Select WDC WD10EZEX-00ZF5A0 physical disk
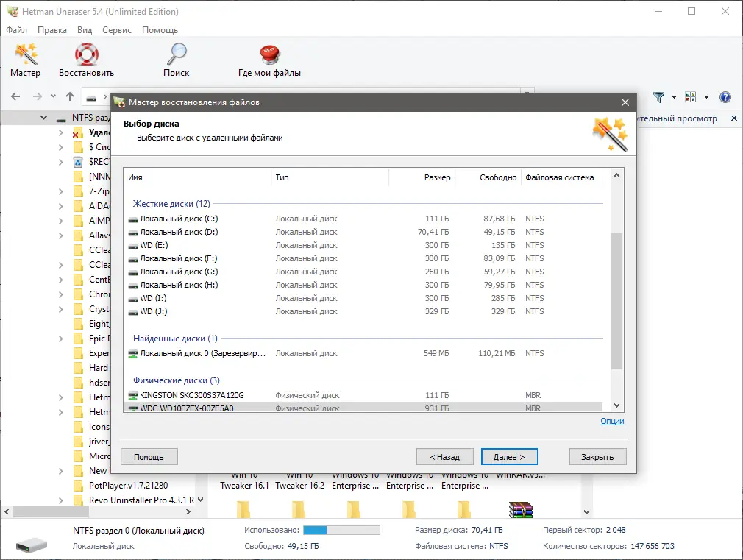 pyautogui.click(x=363, y=408)
